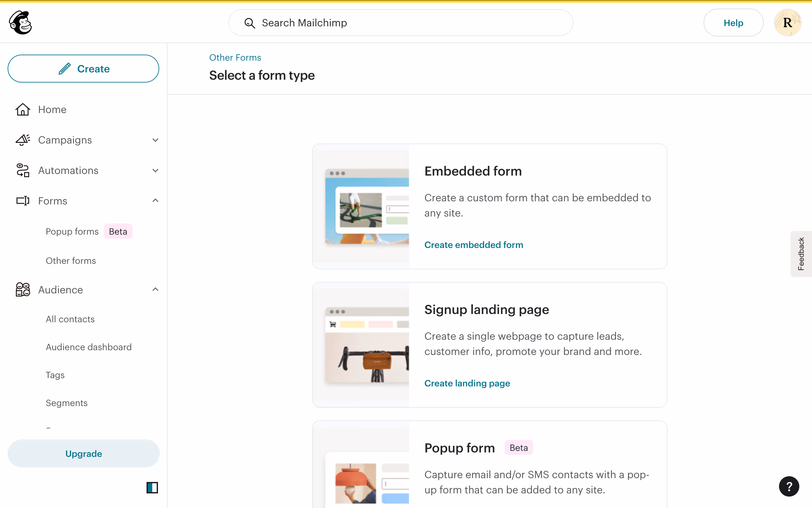Click the Mailchimp Freddie logo
812x508 pixels.
click(x=21, y=23)
